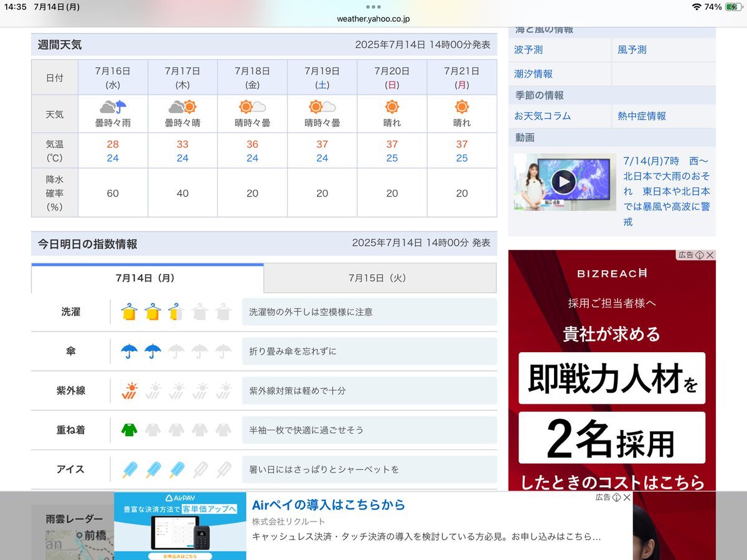The width and height of the screenshot is (747, 560).
Task: Click the green layered-clothing shirt icon
Action: tap(129, 430)
